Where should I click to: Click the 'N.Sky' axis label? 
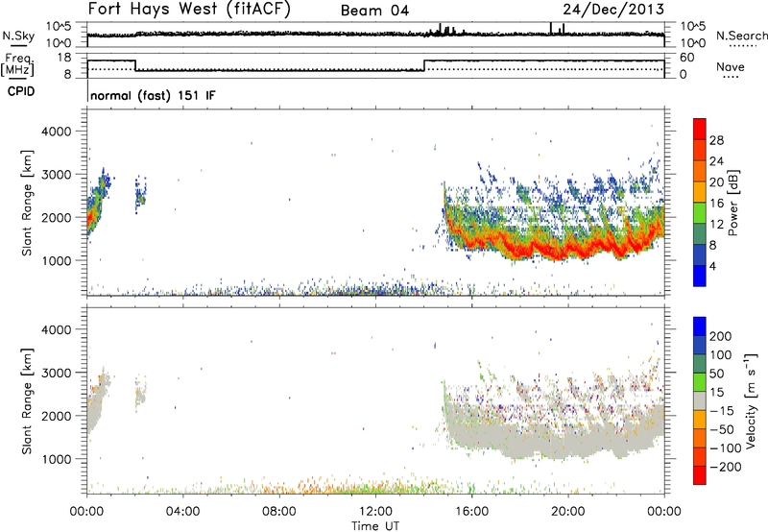(x=18, y=36)
